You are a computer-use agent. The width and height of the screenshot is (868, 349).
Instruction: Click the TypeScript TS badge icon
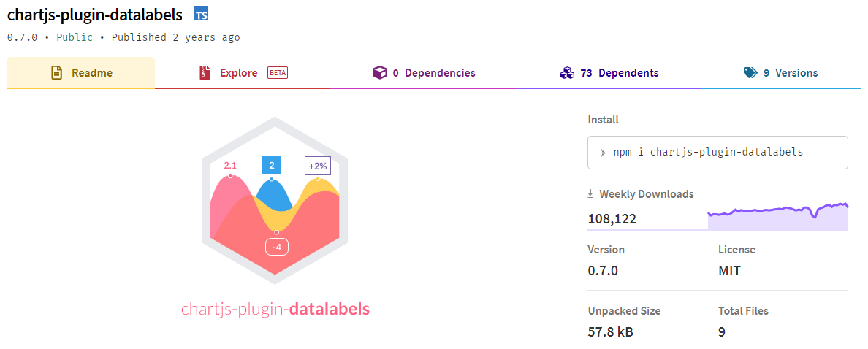(201, 15)
